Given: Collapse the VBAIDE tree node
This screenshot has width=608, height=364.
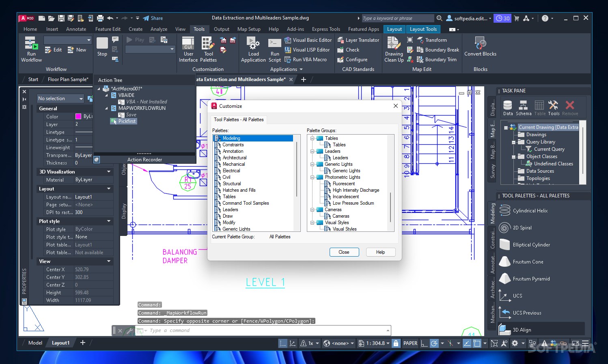Looking at the screenshot, I should coord(107,95).
